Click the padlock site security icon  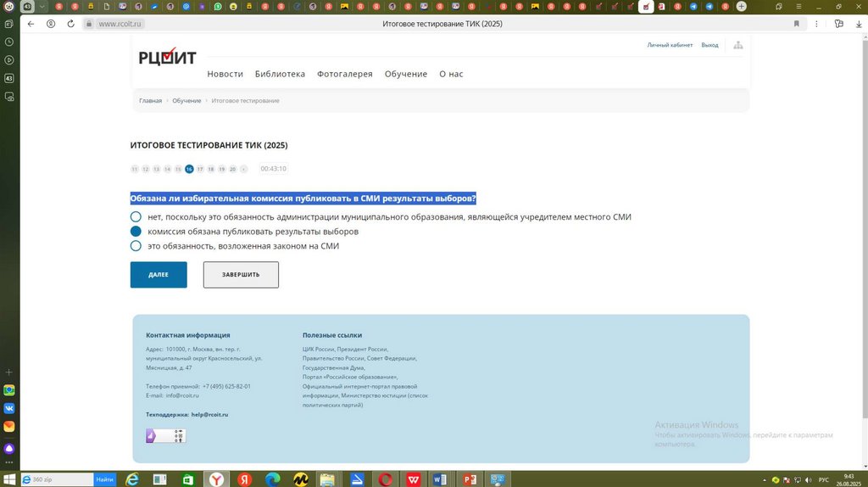point(88,24)
